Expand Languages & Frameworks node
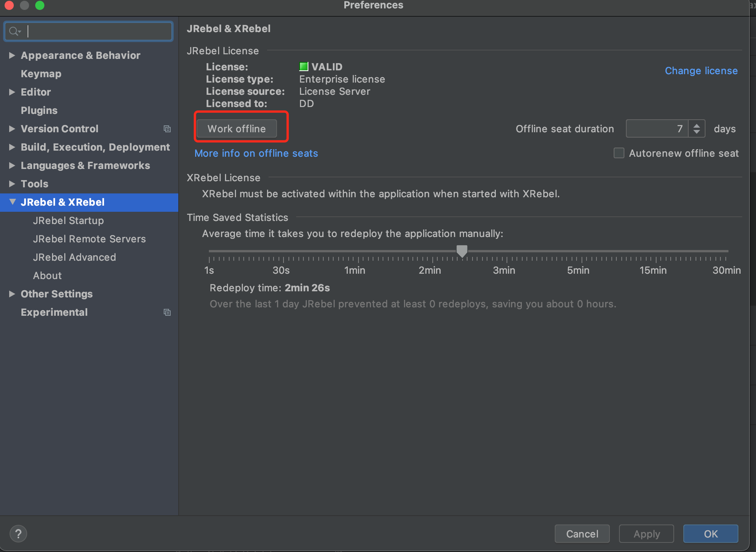756x552 pixels. [12, 166]
